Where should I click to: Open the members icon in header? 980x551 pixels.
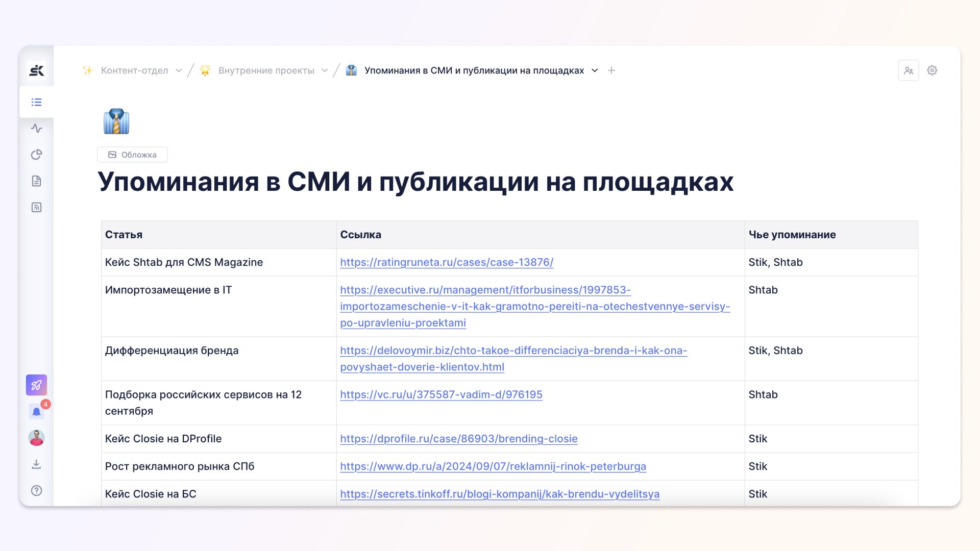click(x=909, y=70)
